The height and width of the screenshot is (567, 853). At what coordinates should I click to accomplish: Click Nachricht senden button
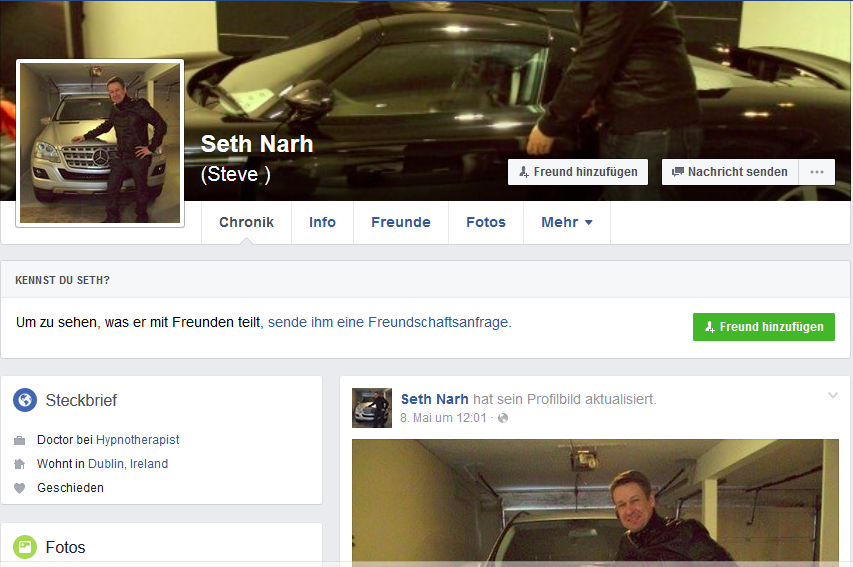[730, 172]
